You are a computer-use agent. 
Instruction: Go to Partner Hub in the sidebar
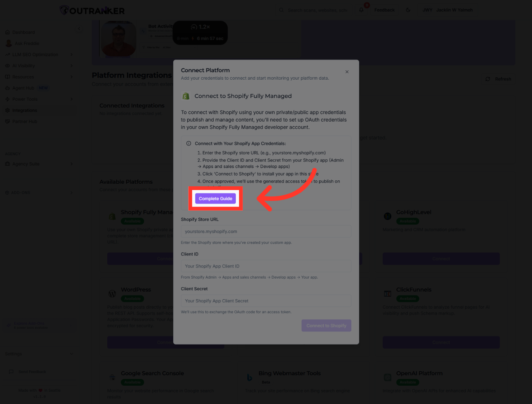click(24, 122)
